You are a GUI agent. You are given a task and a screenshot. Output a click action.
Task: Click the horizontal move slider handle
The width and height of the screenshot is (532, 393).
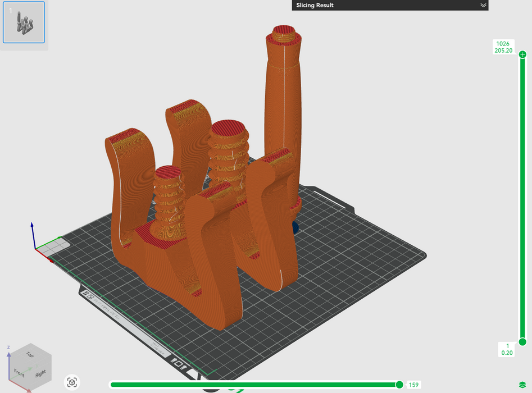point(399,385)
